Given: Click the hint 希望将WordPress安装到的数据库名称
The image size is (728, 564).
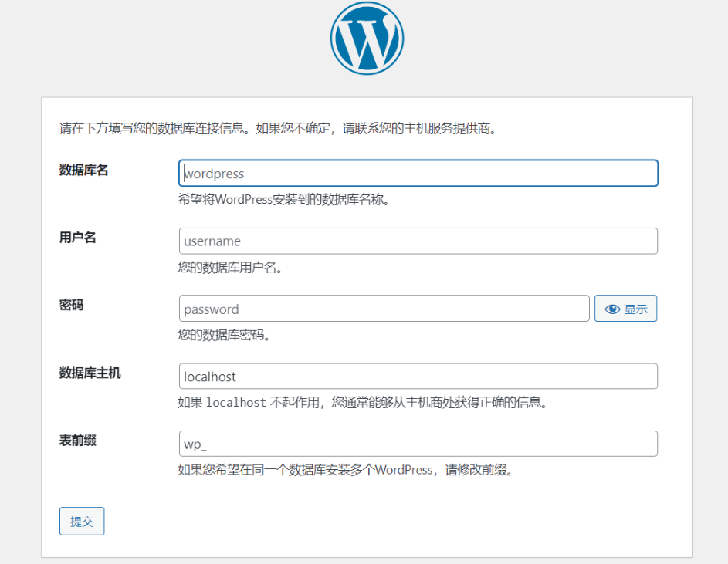Looking at the screenshot, I should coord(283,200).
